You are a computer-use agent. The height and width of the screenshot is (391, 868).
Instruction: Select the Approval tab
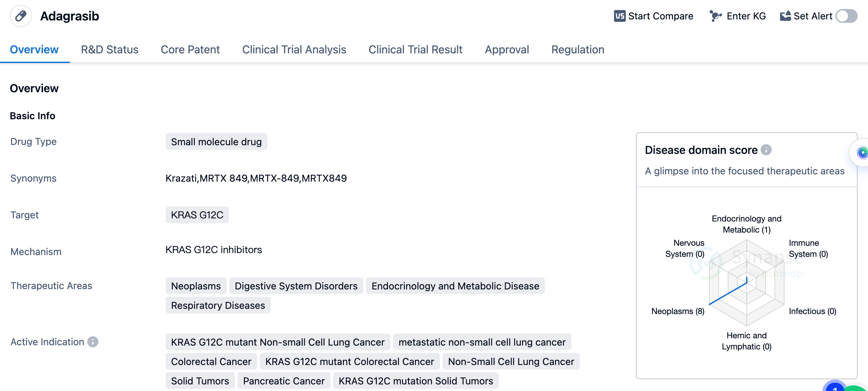(507, 50)
